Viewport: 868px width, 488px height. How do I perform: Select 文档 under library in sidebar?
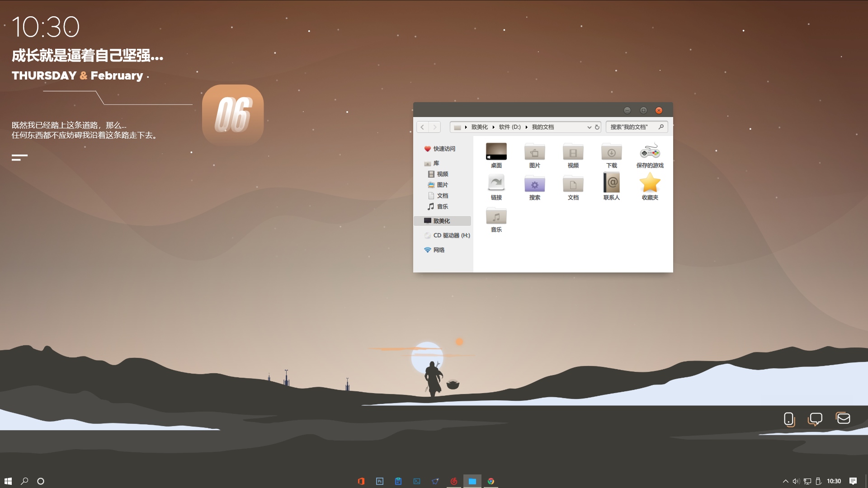point(438,196)
